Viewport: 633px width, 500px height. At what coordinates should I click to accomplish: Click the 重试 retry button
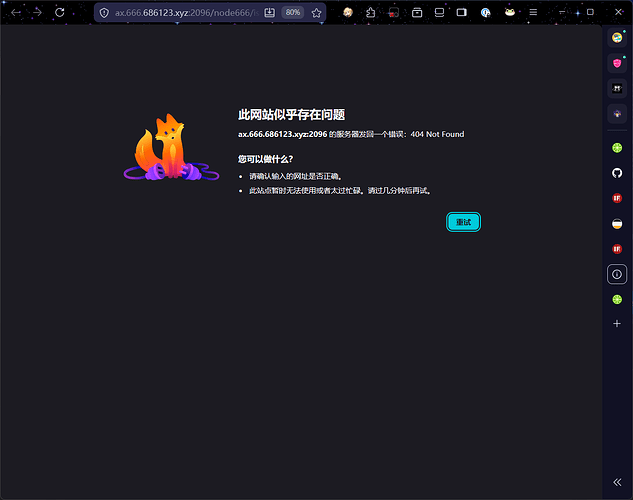tap(463, 222)
